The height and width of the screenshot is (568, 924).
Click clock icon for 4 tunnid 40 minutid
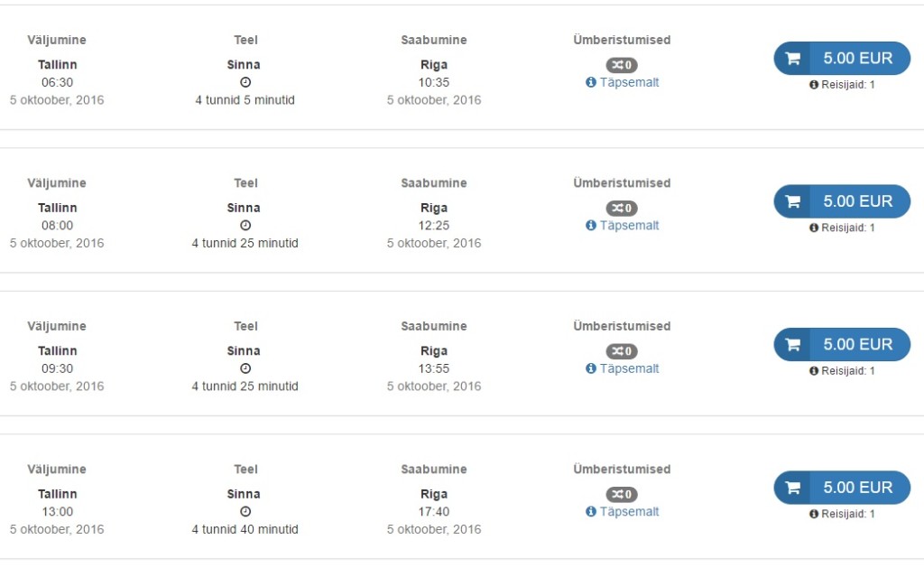tap(245, 511)
